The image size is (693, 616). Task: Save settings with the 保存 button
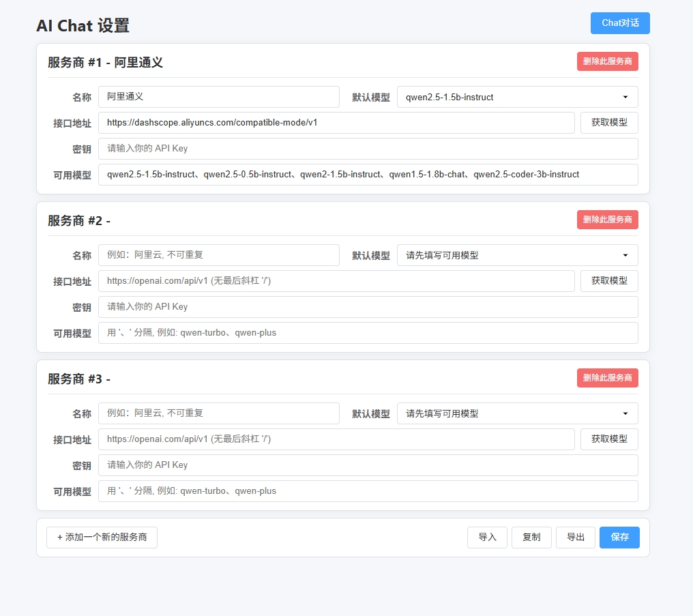pyautogui.click(x=619, y=538)
